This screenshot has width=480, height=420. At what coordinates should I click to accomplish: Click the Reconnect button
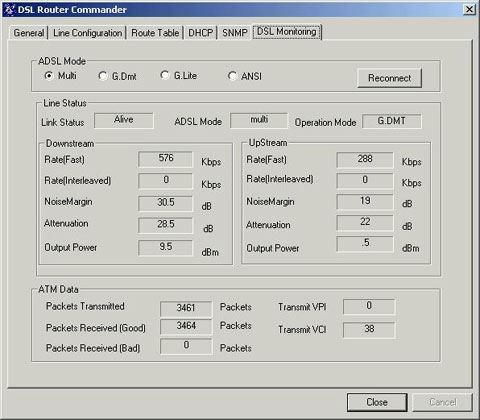(389, 78)
